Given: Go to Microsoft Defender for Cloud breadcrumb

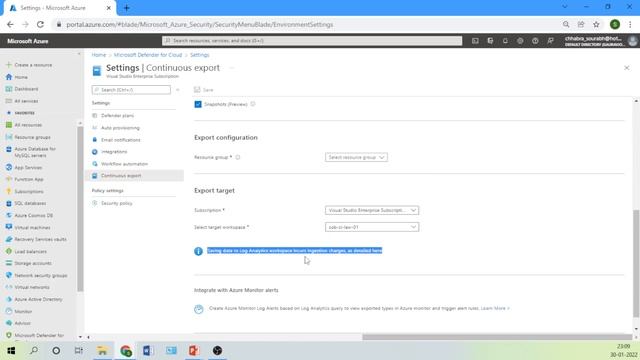Looking at the screenshot, I should pyautogui.click(x=148, y=55).
